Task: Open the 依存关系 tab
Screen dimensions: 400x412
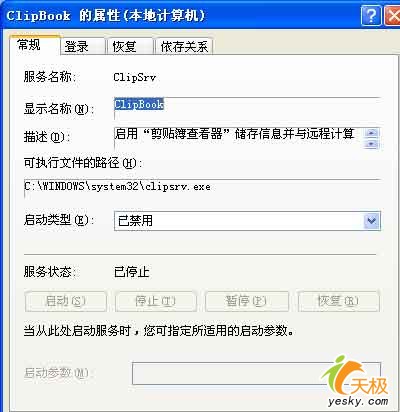Action: click(x=183, y=46)
